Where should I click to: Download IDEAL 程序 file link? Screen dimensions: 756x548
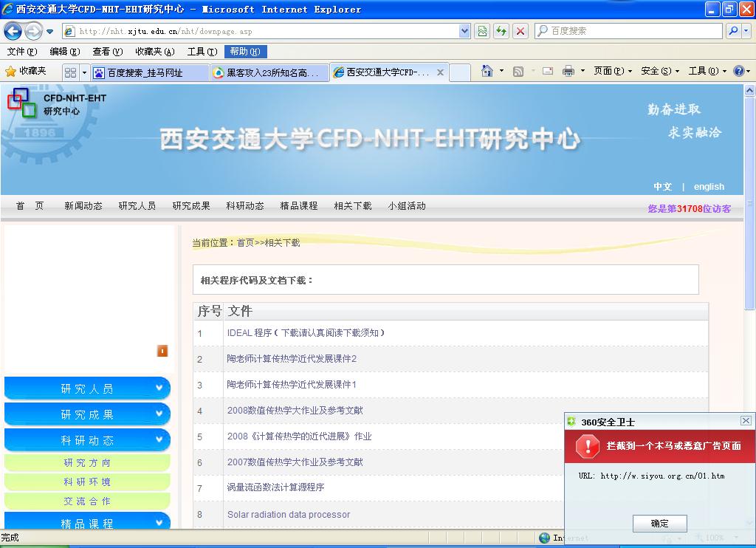point(306,333)
